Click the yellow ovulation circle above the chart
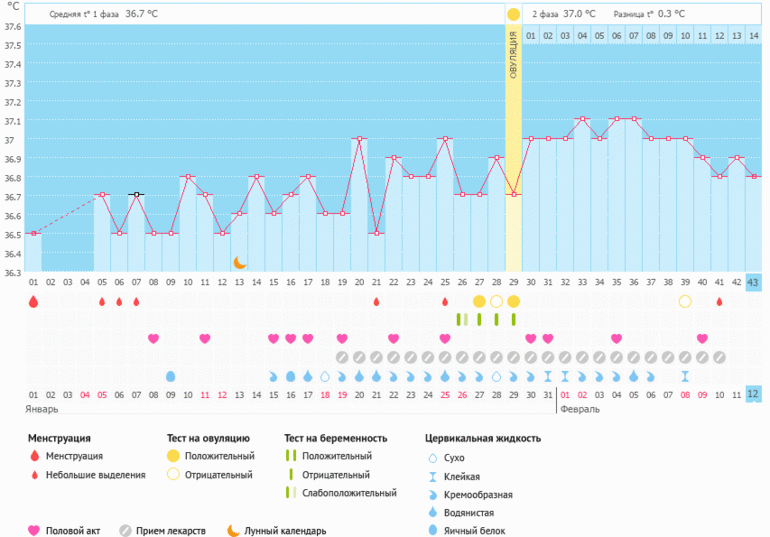 tap(513, 14)
